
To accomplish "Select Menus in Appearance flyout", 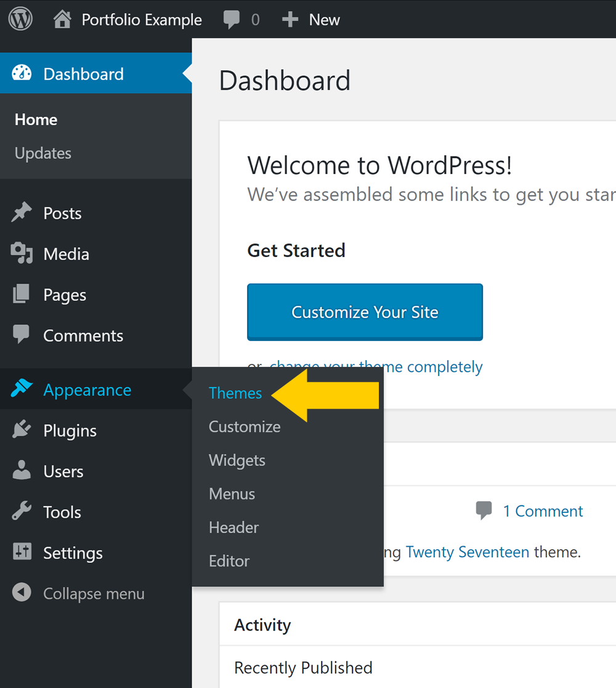I will [x=232, y=494].
